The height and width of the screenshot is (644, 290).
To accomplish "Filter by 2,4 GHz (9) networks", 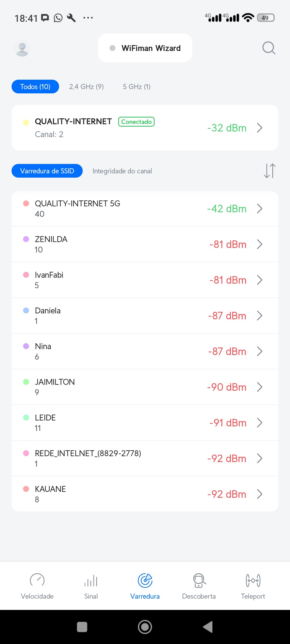I will (86, 87).
